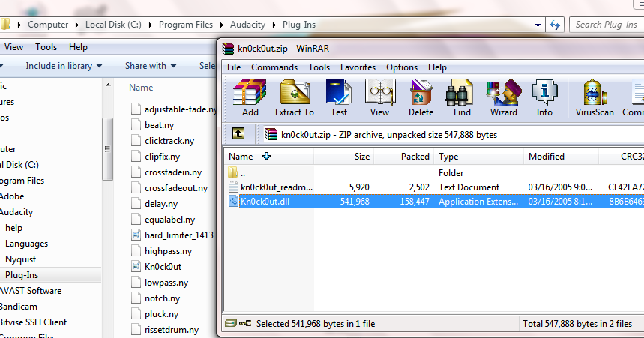Image resolution: width=644 pixels, height=338 pixels.
Task: Select the parent folder '..' entry
Action: (x=243, y=173)
